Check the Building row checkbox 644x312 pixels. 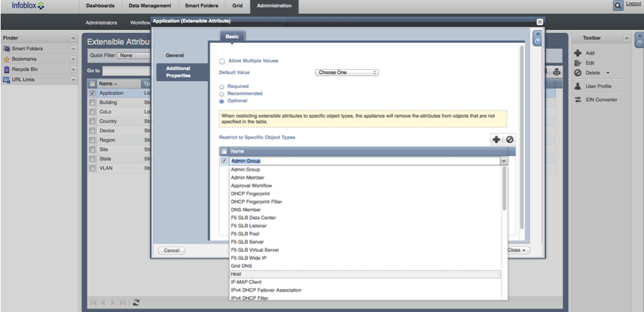92,103
